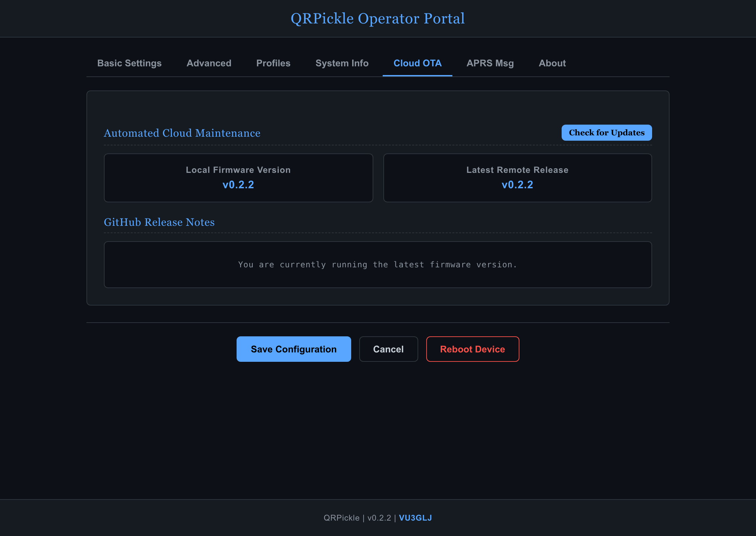
Task: Click the v0.2.2 value under Latest Remote Release
Action: [517, 185]
